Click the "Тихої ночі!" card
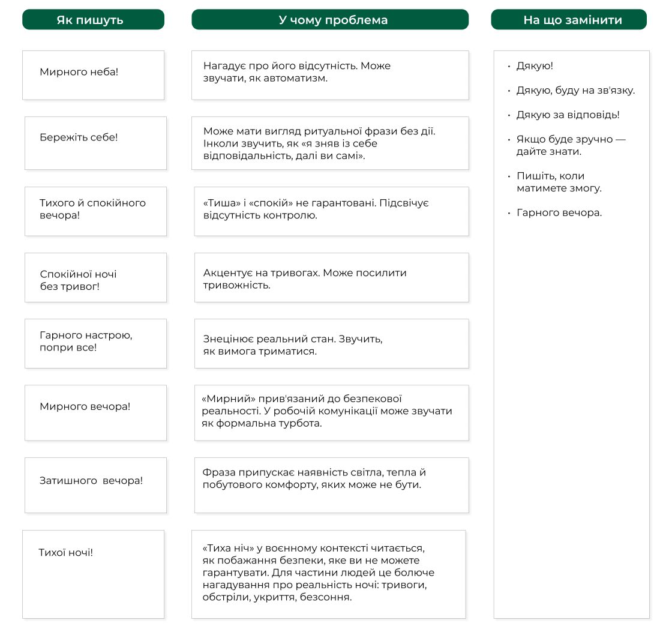 click(x=93, y=574)
